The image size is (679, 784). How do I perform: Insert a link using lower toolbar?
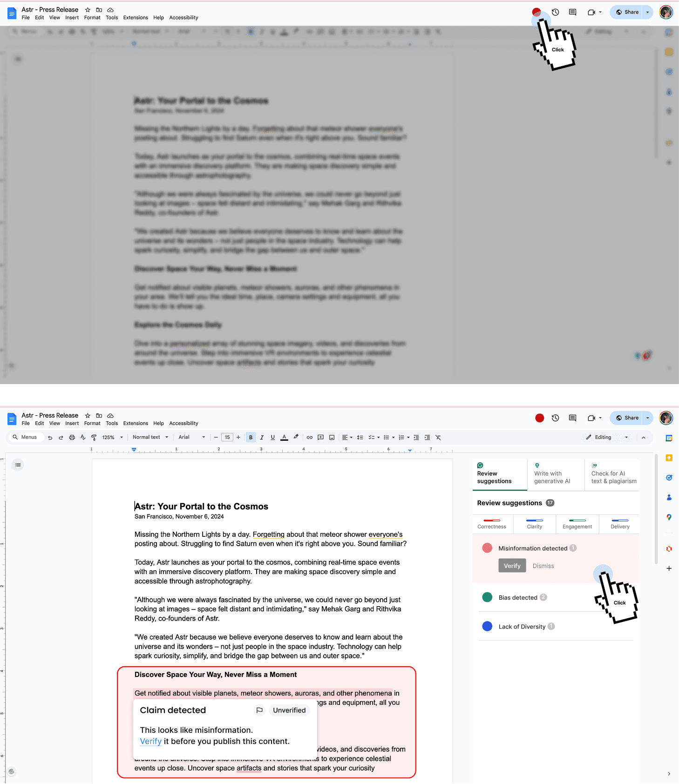309,438
